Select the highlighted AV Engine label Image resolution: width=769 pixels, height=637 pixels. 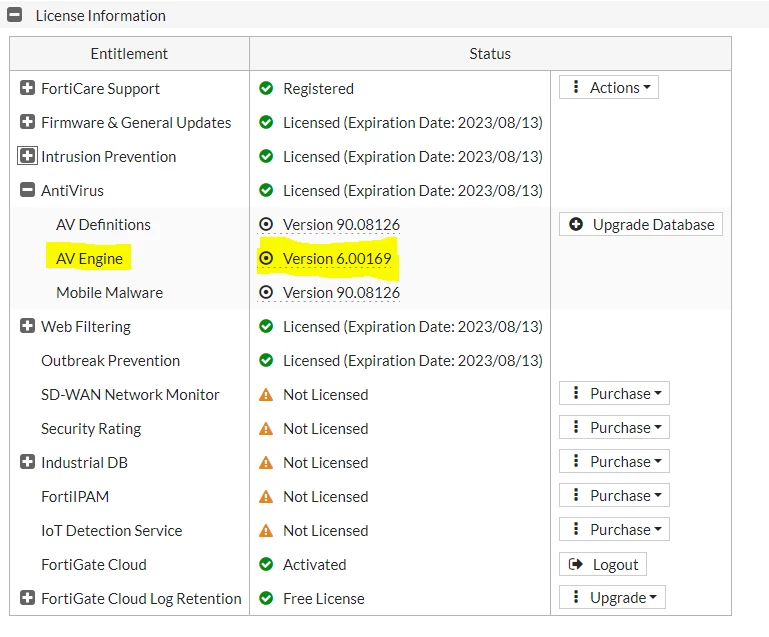point(89,258)
